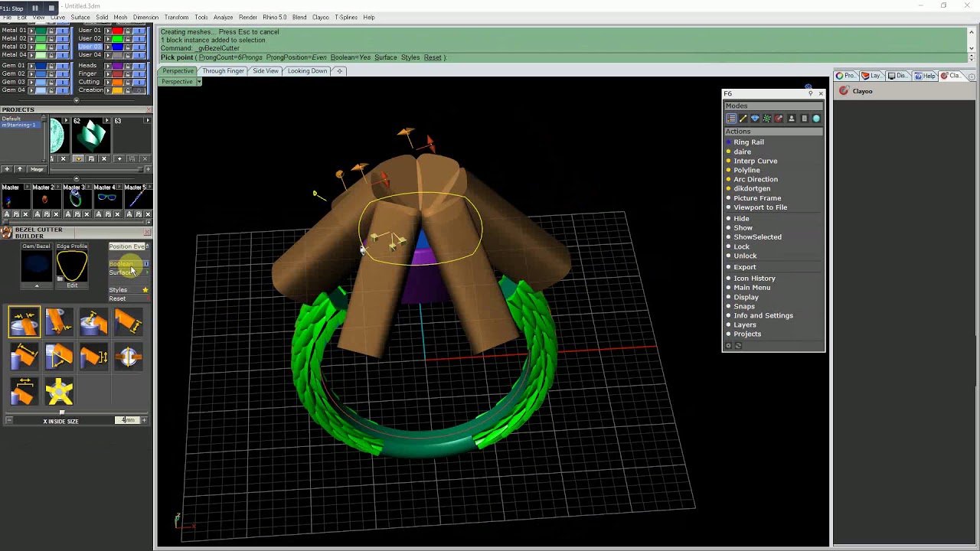The height and width of the screenshot is (551, 980).
Task: Select the m9tarining-1 project
Action: [18, 125]
